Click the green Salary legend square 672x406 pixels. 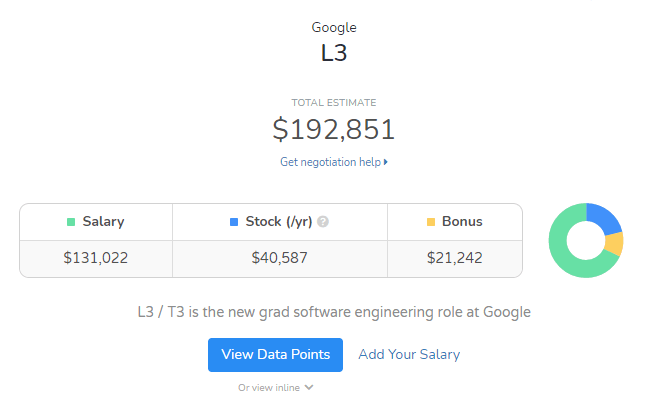coord(71,222)
